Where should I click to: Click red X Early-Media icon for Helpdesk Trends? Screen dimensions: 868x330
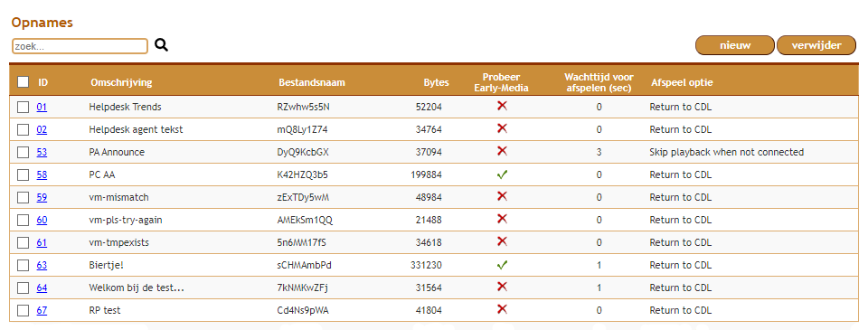(x=502, y=106)
